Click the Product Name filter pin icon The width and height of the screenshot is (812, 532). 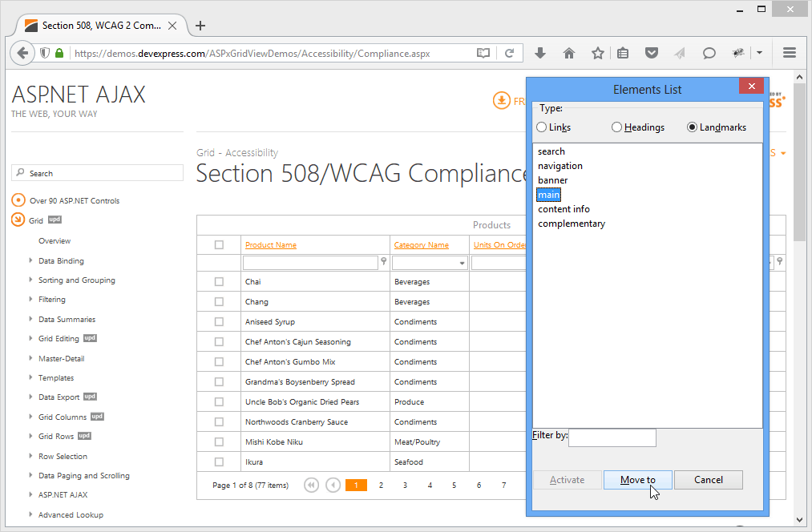point(383,261)
